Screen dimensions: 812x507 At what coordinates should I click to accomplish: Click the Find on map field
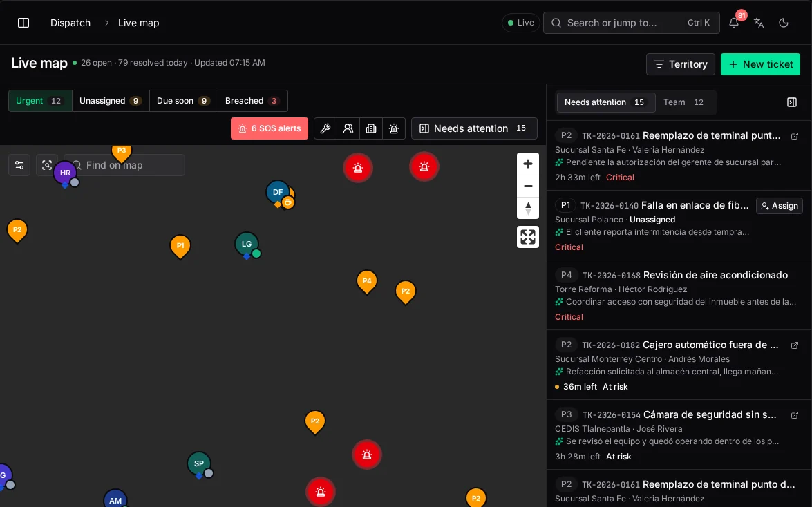(x=124, y=165)
